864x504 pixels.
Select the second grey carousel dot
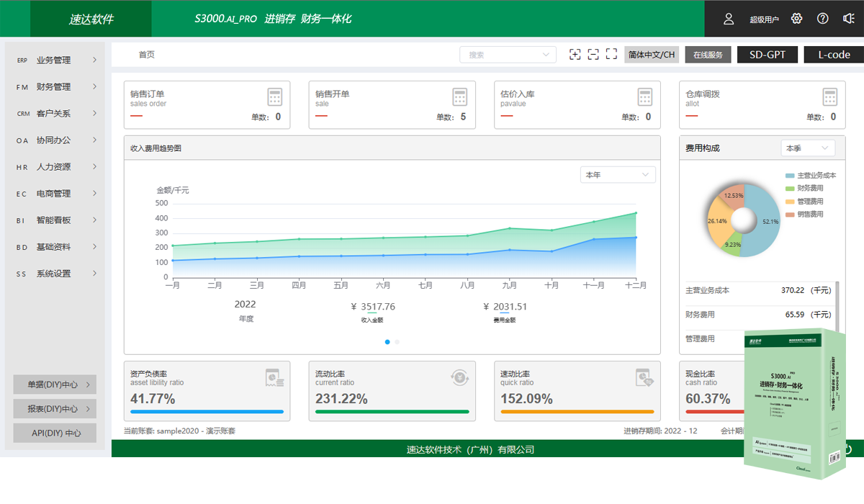[397, 342]
